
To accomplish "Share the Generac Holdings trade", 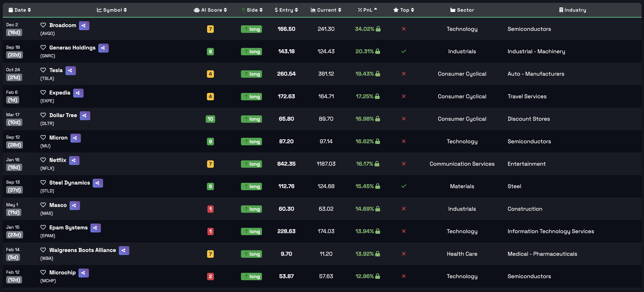I will pos(103,48).
